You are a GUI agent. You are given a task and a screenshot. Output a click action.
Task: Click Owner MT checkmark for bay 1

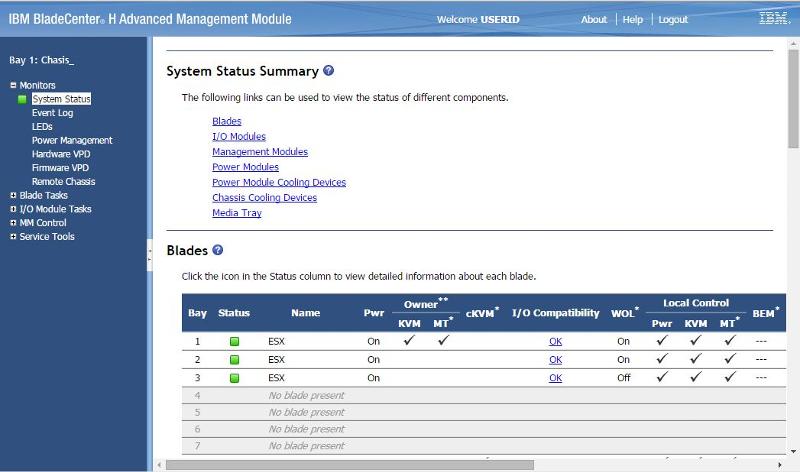(443, 340)
